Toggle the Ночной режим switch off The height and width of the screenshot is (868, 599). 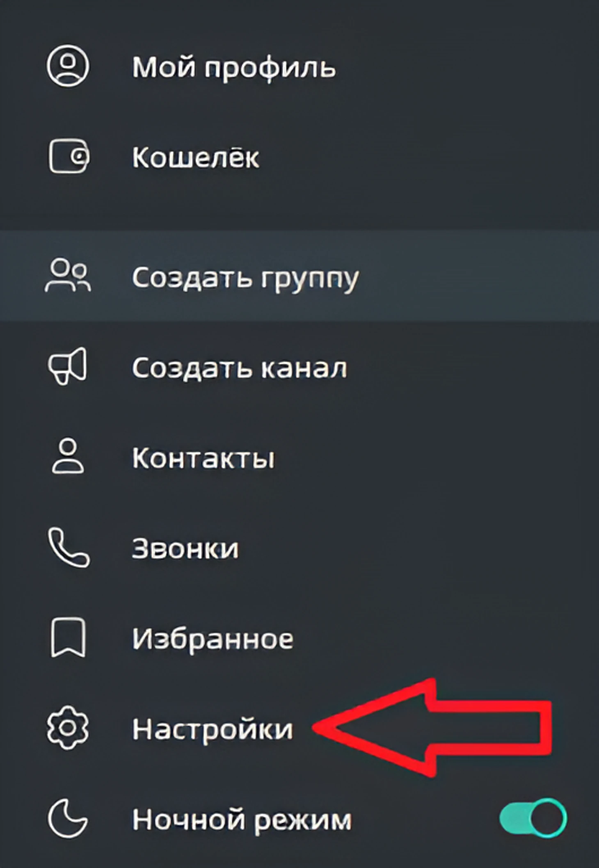(x=533, y=818)
